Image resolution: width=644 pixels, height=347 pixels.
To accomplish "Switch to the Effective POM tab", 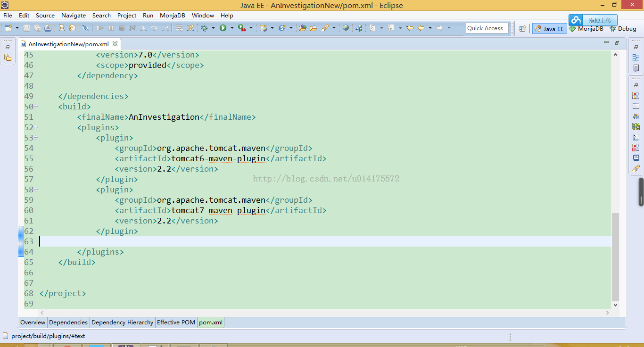I will click(x=176, y=322).
